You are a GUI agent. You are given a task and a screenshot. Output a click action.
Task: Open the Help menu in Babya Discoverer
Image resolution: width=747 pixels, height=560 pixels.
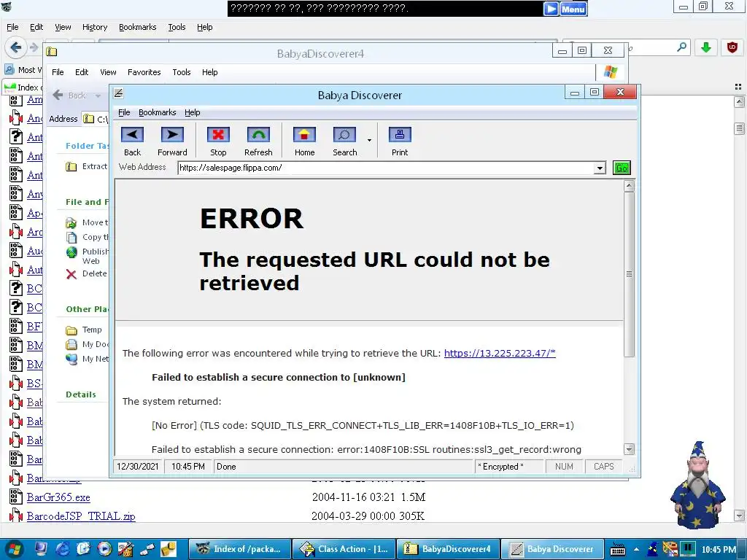click(x=193, y=112)
